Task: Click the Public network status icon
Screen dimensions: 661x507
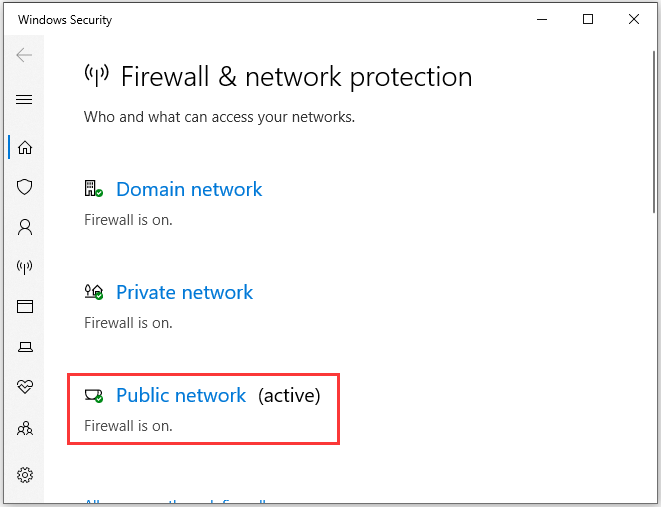Action: point(94,395)
